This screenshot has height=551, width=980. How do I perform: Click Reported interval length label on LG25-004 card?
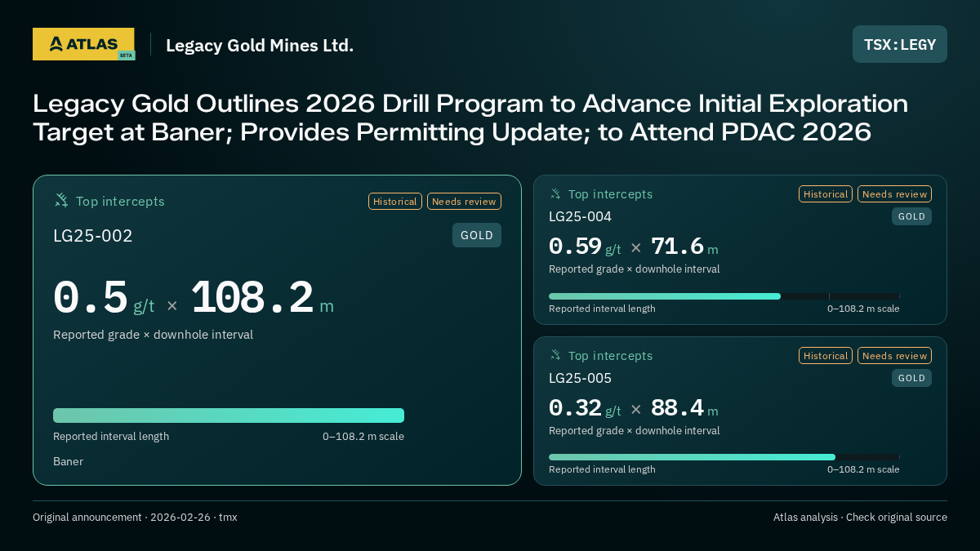pos(602,309)
